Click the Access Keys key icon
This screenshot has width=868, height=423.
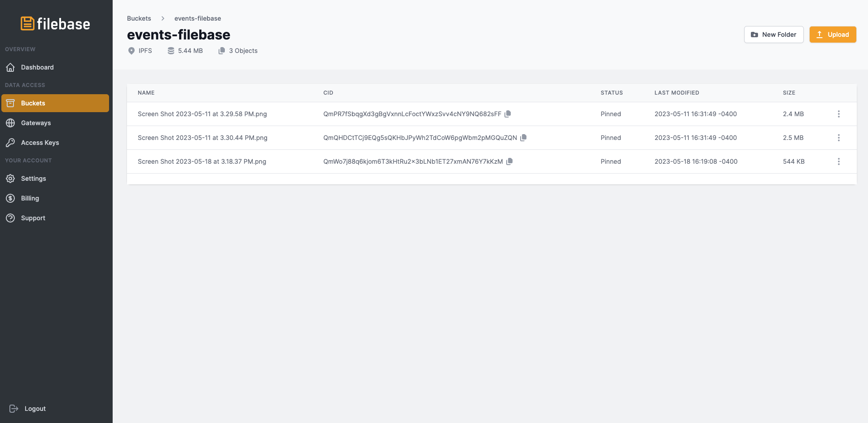point(10,143)
